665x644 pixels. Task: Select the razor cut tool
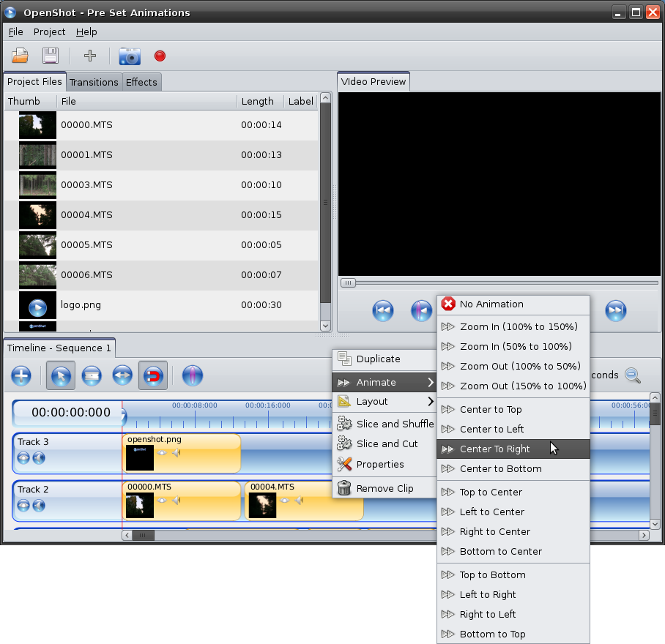click(91, 376)
